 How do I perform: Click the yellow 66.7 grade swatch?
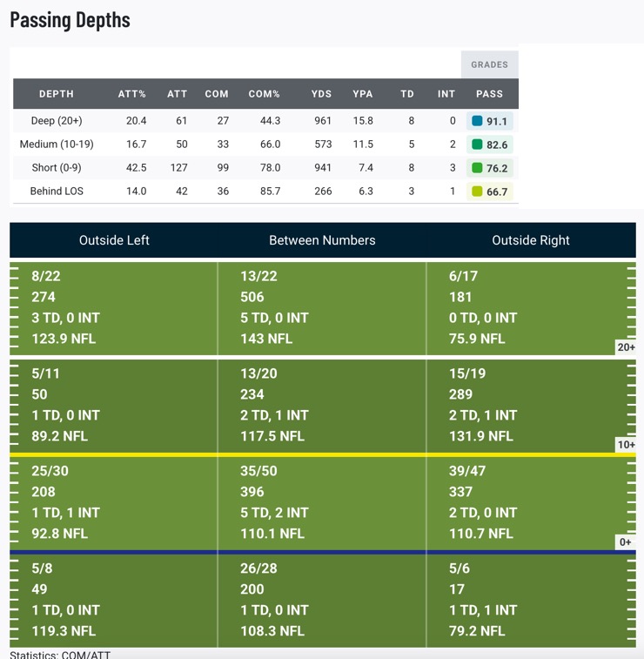point(477,192)
